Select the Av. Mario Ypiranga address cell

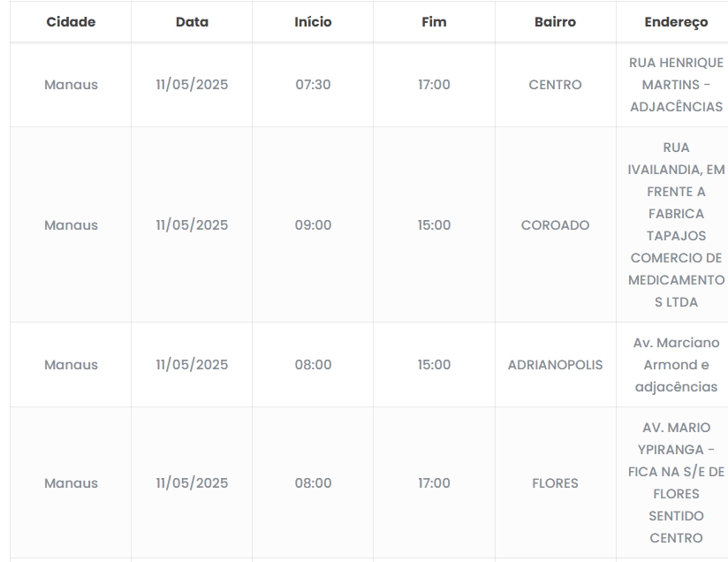coord(676,483)
